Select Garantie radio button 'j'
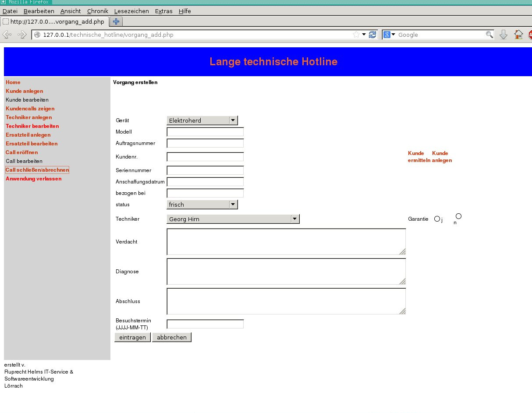Viewport: 532px width, 413px height. (437, 219)
